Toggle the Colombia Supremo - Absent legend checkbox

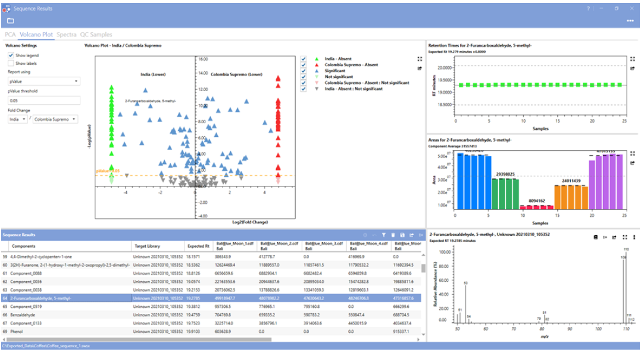(304, 65)
